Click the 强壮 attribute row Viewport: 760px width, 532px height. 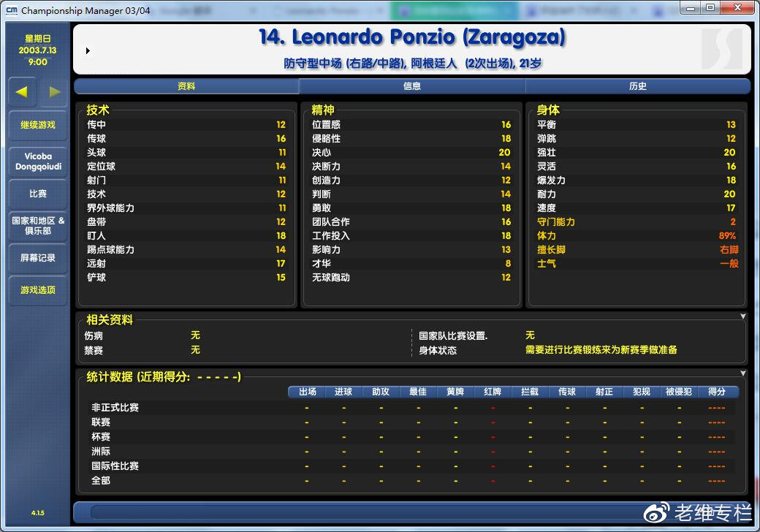point(636,152)
